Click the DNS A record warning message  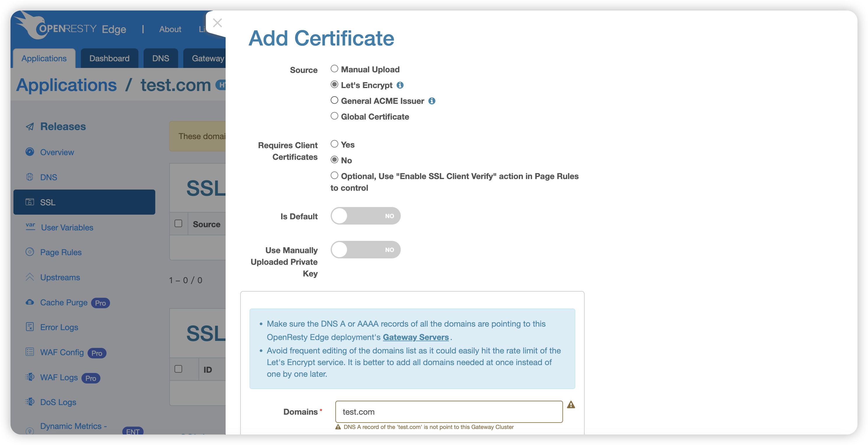click(428, 427)
